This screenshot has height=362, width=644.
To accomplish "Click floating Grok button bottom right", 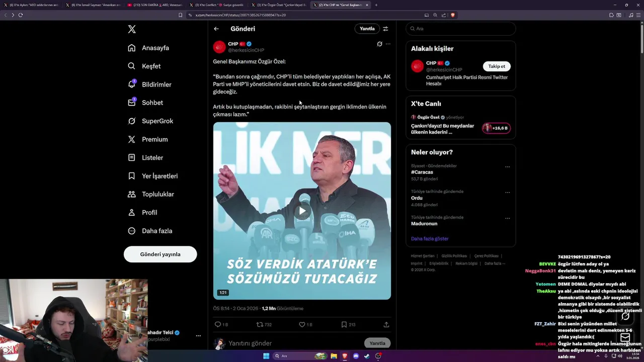I will click(625, 316).
